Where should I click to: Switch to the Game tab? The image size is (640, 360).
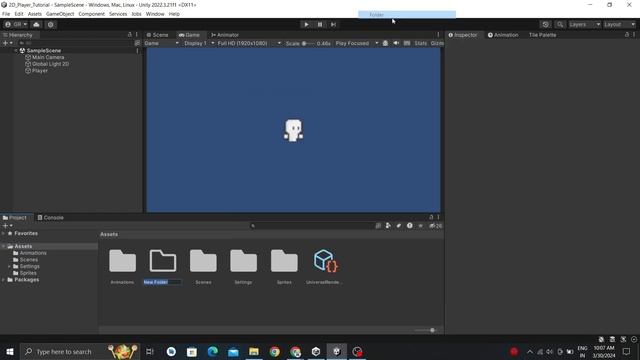point(189,35)
